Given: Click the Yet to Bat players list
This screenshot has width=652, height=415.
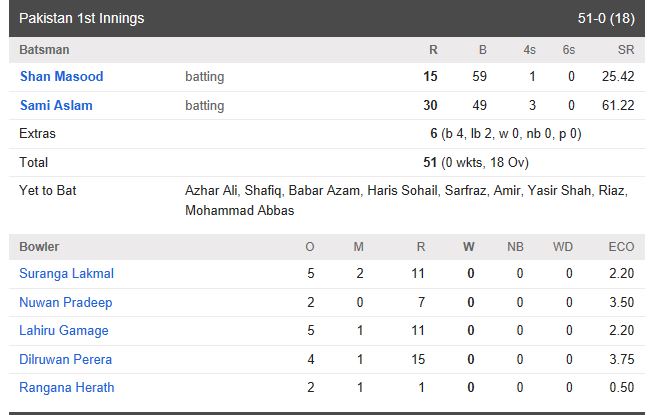Looking at the screenshot, I should [406, 200].
